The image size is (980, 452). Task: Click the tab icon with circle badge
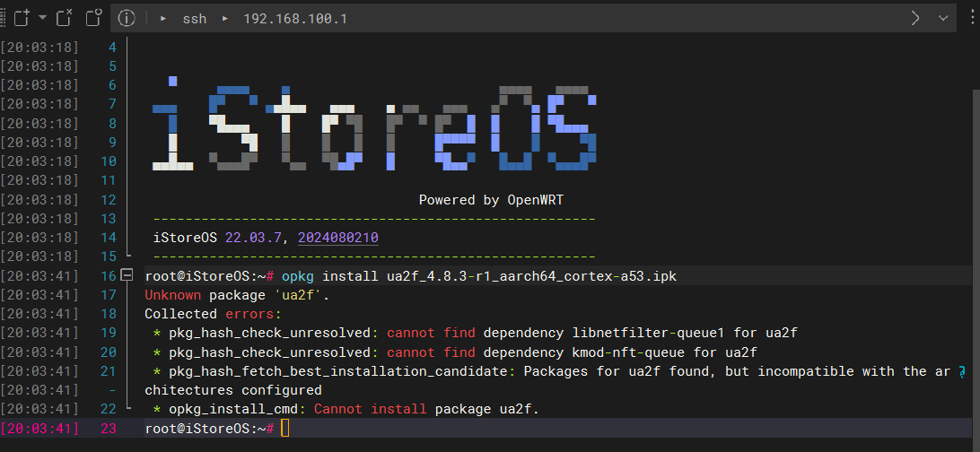[93, 17]
